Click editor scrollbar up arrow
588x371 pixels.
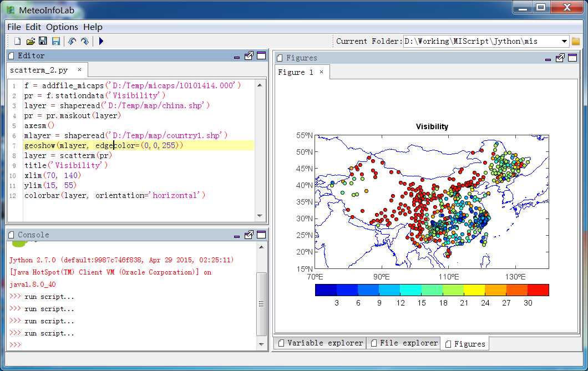(260, 85)
